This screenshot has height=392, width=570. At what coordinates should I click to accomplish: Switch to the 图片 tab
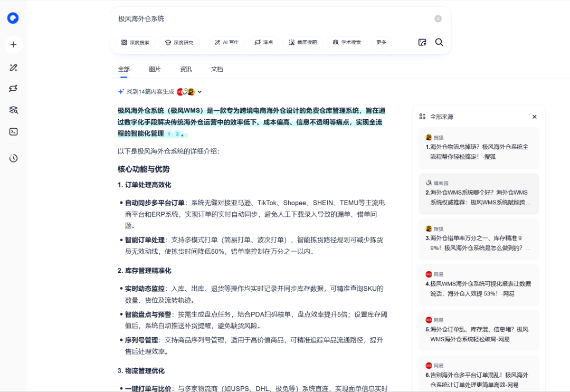[155, 69]
